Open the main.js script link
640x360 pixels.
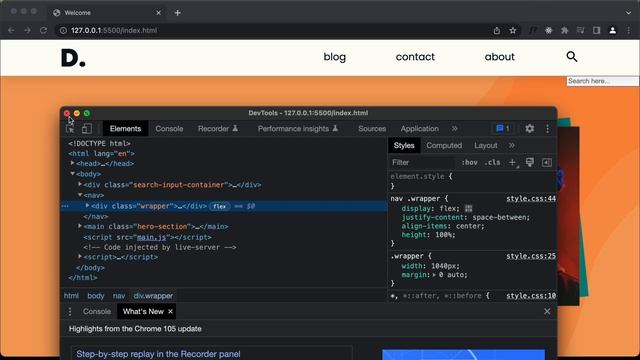coord(151,237)
